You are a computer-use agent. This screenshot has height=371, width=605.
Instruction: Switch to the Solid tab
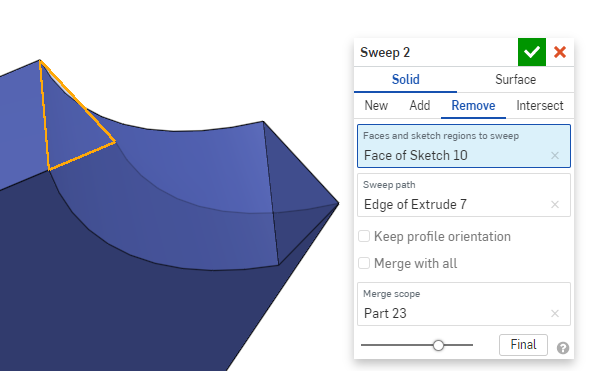pyautogui.click(x=406, y=79)
